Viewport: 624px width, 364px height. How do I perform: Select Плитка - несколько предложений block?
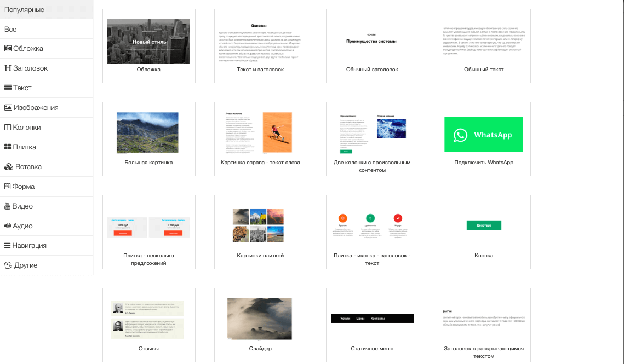[149, 232]
